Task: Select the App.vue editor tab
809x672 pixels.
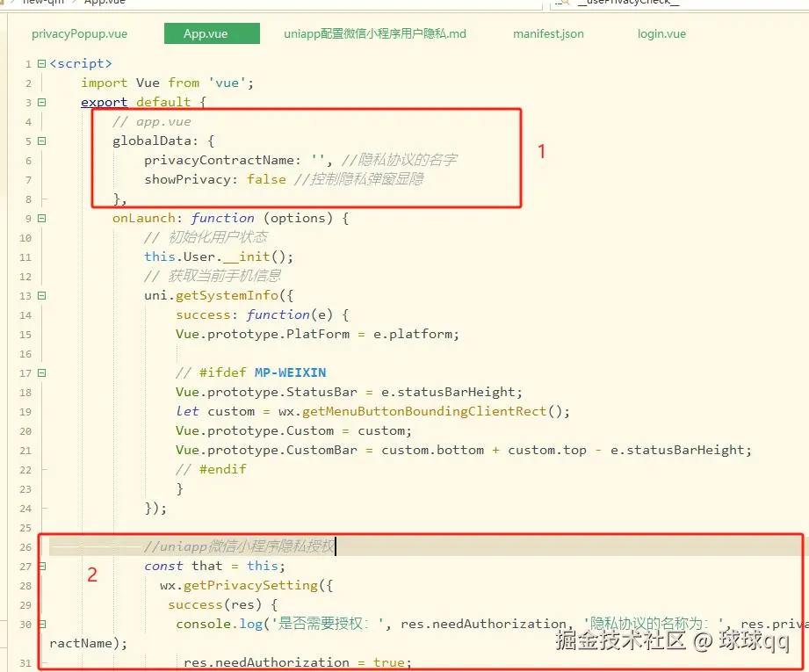Action: click(212, 33)
